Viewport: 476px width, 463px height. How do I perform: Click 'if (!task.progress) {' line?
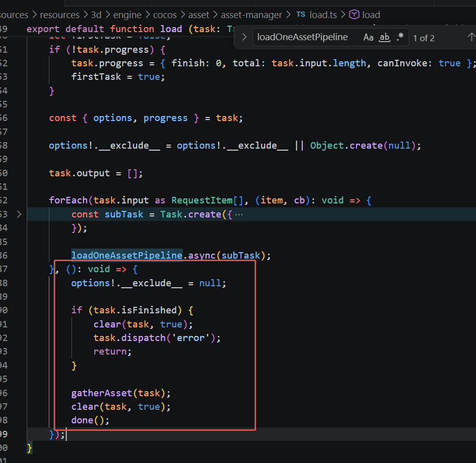pos(107,50)
